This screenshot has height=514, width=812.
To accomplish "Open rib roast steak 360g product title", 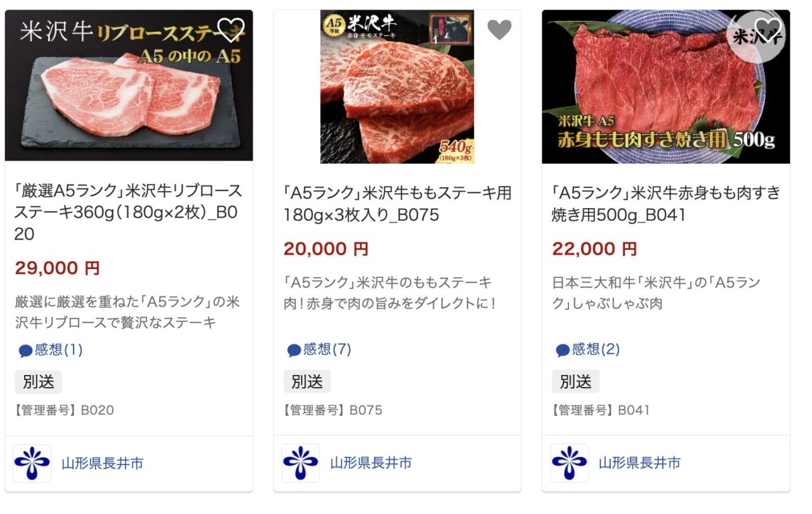I will (x=128, y=213).
